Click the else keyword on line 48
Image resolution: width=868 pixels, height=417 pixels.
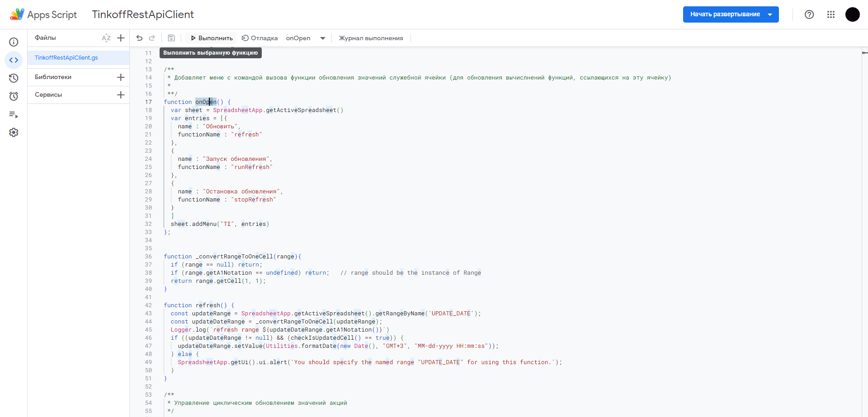point(184,354)
